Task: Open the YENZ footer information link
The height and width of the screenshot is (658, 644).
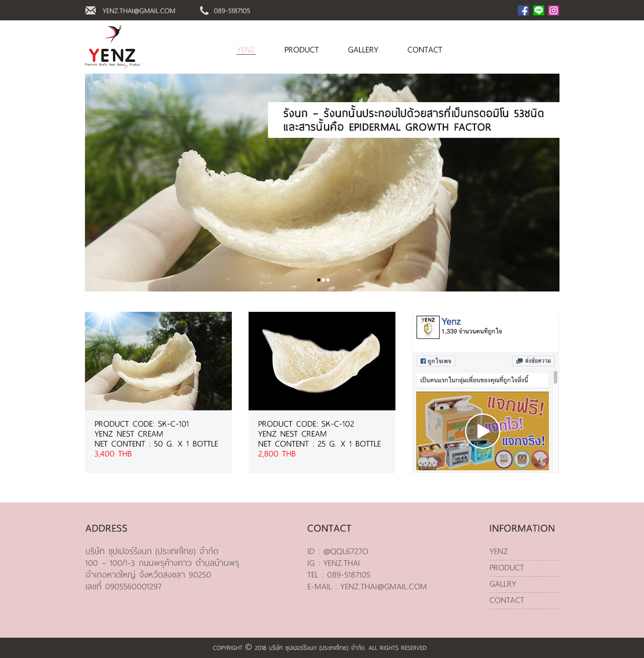Action: click(498, 551)
